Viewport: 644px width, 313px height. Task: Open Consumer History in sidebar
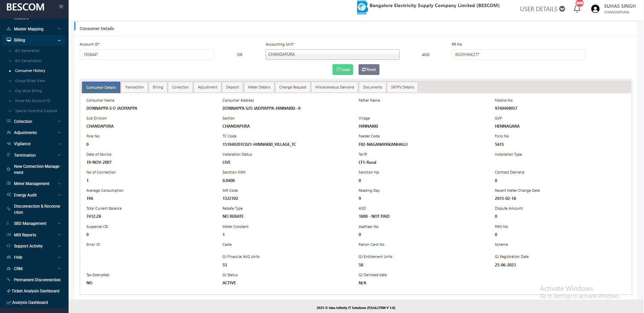click(30, 71)
